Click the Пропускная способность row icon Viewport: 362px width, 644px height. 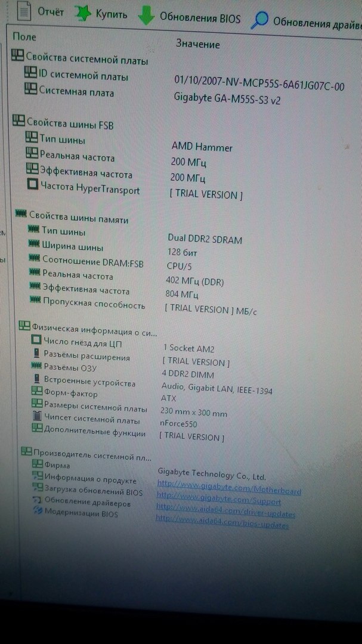36,300
